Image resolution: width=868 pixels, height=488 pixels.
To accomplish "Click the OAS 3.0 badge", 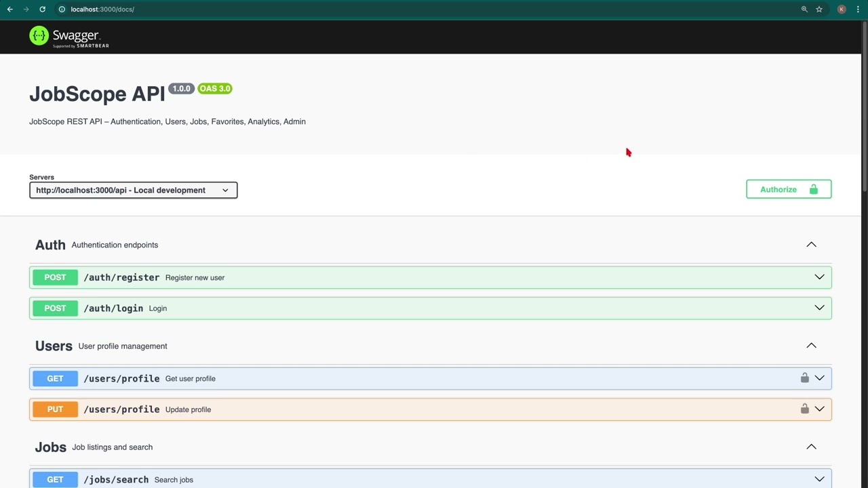I will click(x=215, y=88).
